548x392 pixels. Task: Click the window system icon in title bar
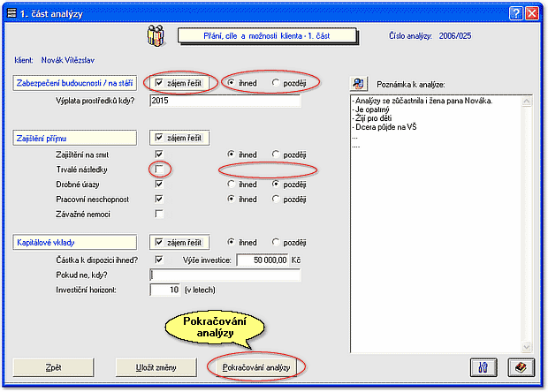(11, 12)
